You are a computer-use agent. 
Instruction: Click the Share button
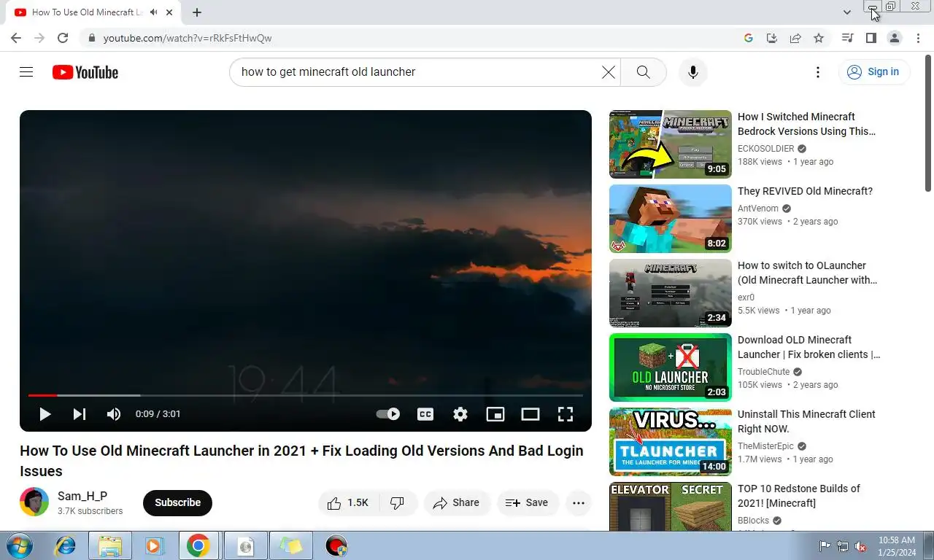click(x=456, y=503)
